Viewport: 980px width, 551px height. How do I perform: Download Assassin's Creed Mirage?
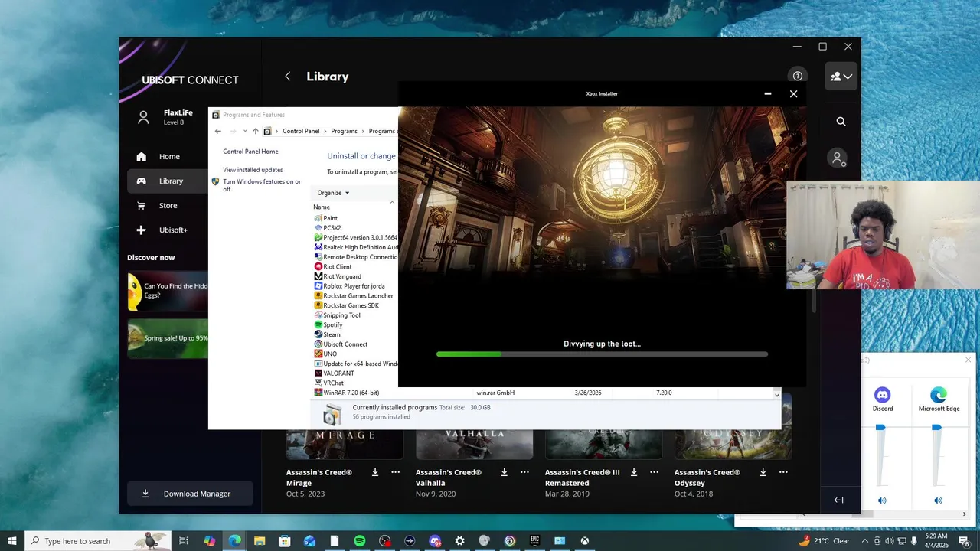[375, 472]
